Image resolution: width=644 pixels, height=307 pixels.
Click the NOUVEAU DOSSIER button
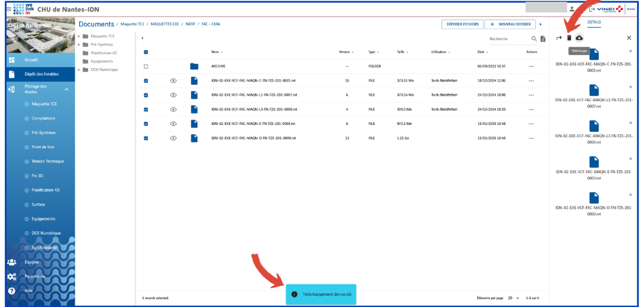tap(510, 24)
